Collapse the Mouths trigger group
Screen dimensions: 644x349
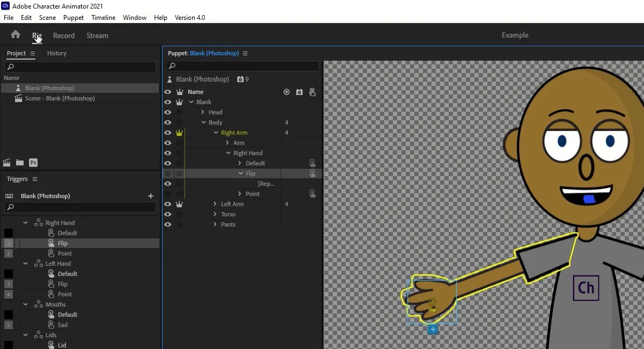pos(25,304)
